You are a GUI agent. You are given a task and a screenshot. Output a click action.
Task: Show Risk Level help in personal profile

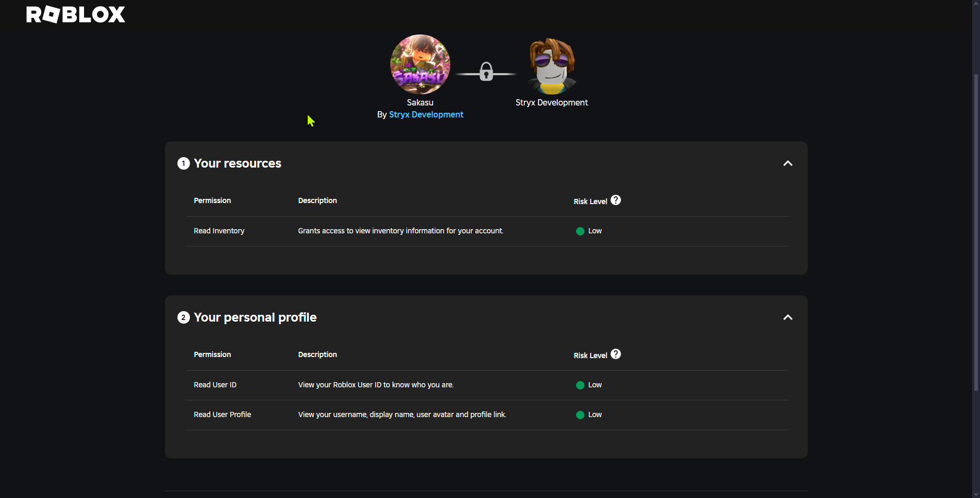click(x=616, y=354)
